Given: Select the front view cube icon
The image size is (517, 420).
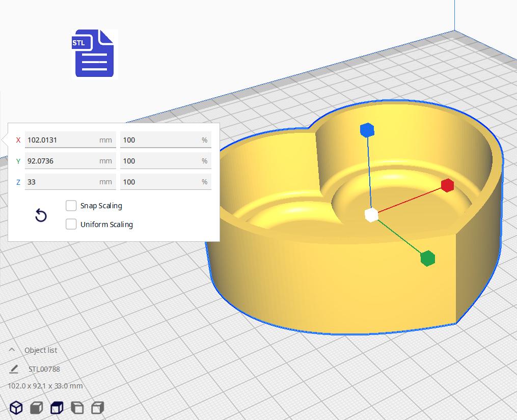Looking at the screenshot, I should coord(36,408).
